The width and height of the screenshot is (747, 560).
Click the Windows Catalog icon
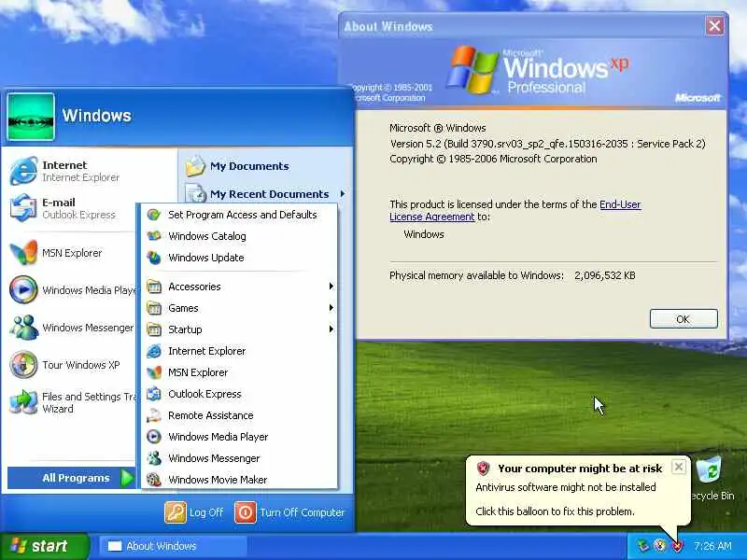click(x=154, y=236)
